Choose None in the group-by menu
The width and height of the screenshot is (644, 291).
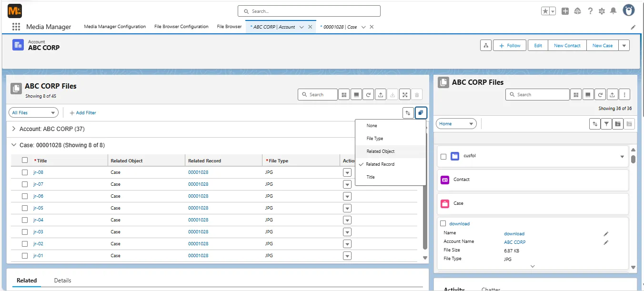point(390,126)
